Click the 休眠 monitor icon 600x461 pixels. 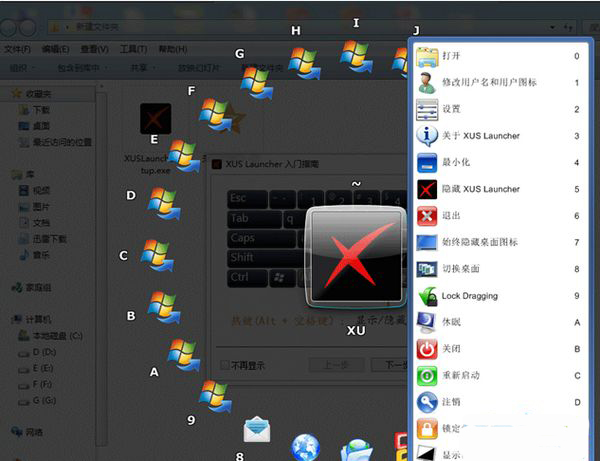(427, 322)
